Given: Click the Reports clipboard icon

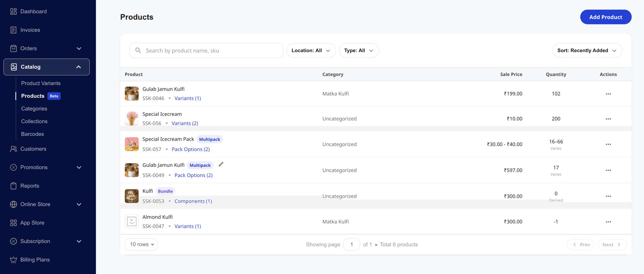Looking at the screenshot, I should (13, 186).
